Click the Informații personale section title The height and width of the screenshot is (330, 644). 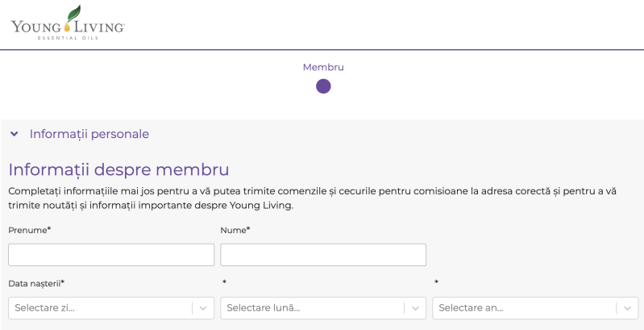click(89, 134)
